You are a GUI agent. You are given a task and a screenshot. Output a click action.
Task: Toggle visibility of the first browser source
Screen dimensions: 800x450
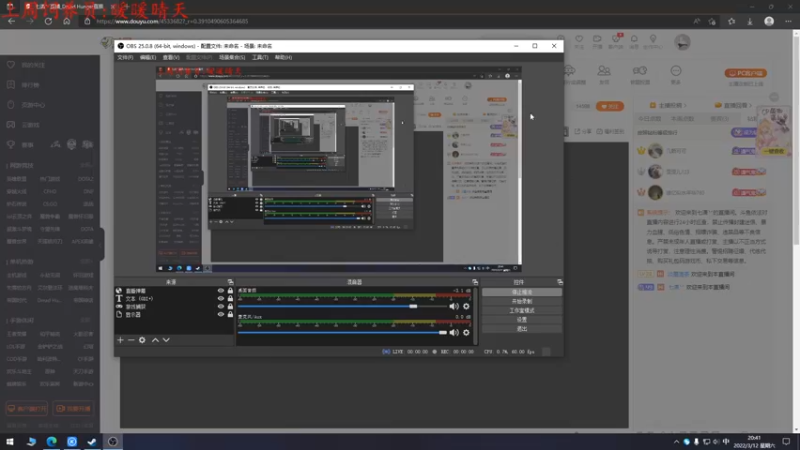pyautogui.click(x=221, y=290)
